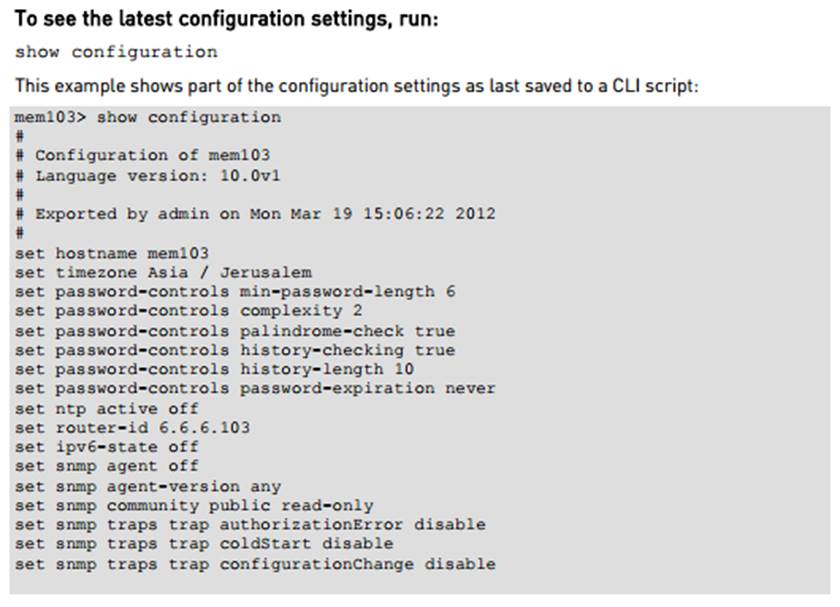Click the '# Configuration of mem103' comment line
Image resolution: width=840 pixels, height=607 pixels.
[x=142, y=156]
